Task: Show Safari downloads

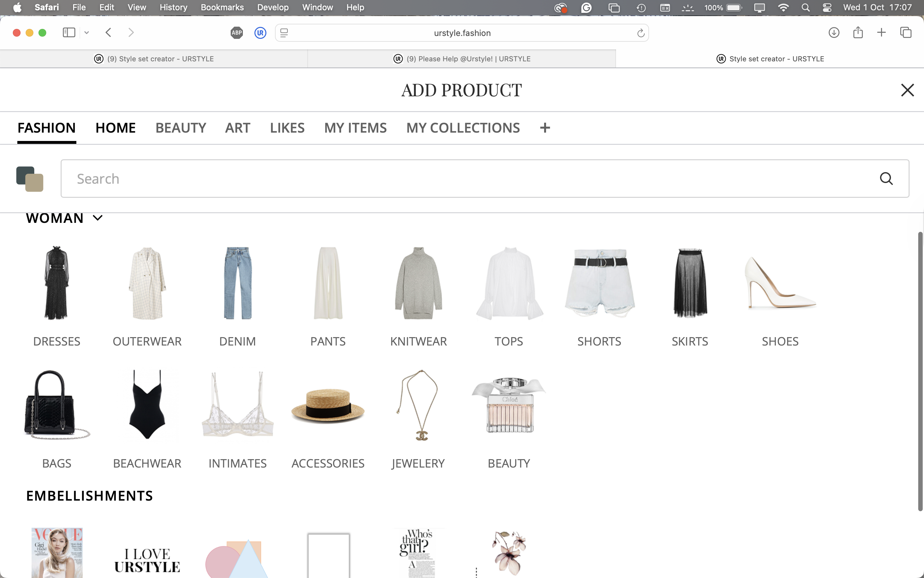Action: [x=834, y=32]
